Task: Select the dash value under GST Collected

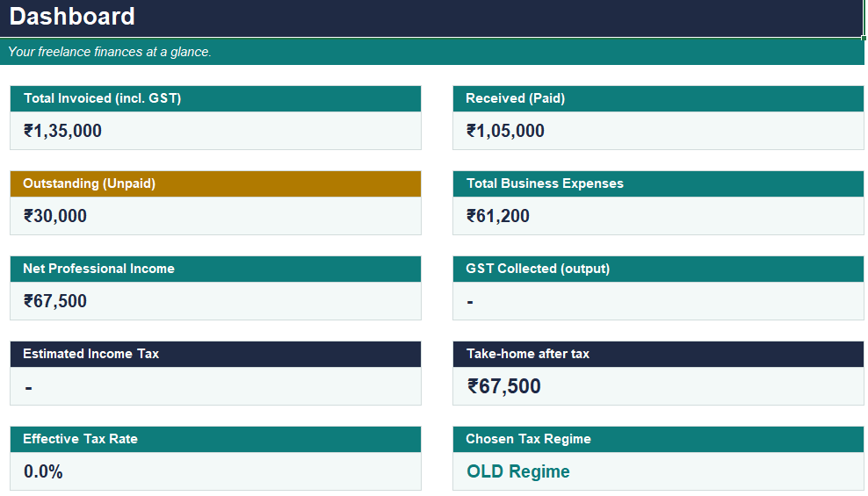Action: pyautogui.click(x=470, y=303)
